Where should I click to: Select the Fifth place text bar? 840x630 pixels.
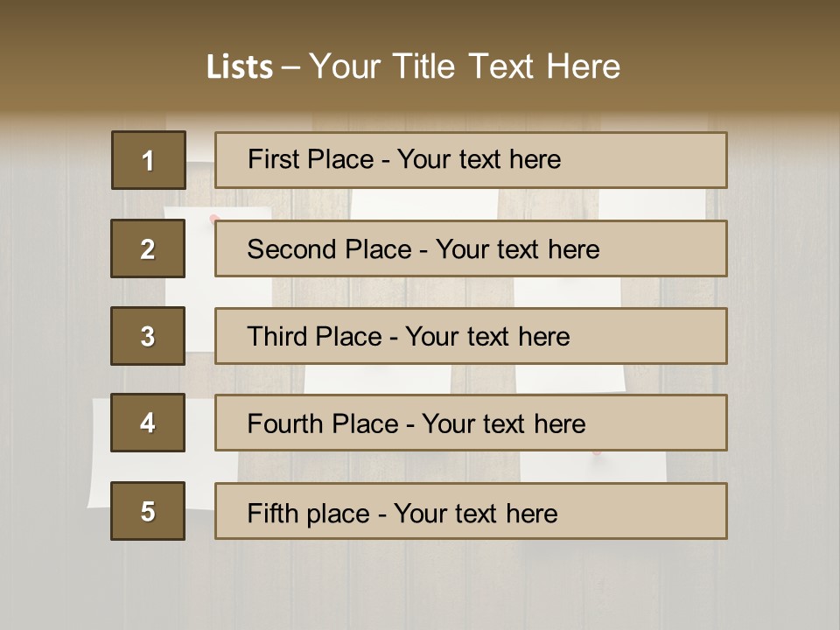click(471, 511)
